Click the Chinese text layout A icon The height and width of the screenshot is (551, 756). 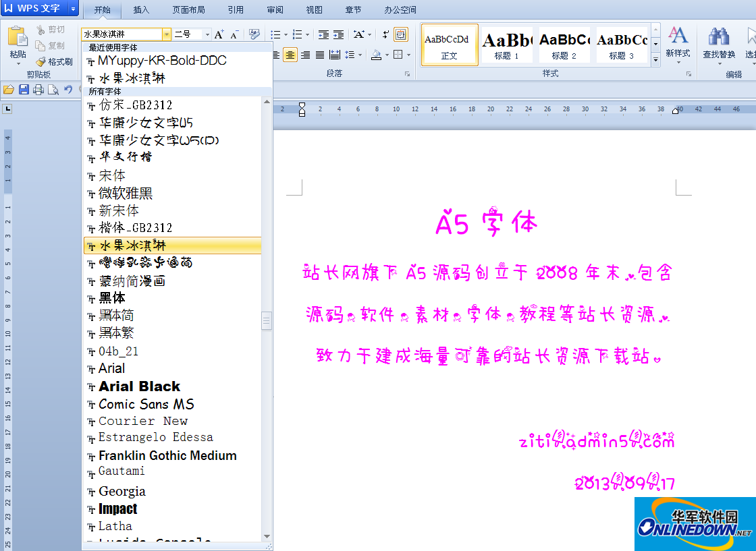point(358,34)
